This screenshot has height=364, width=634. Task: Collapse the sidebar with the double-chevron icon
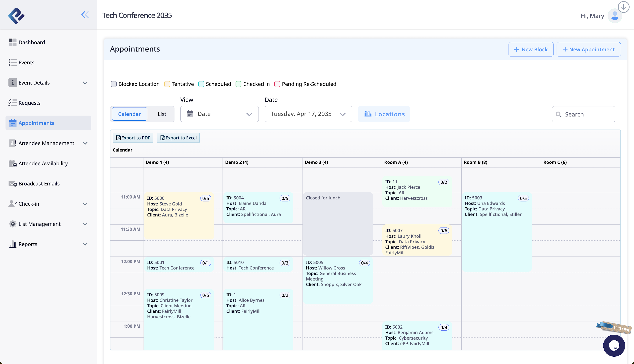pyautogui.click(x=85, y=15)
